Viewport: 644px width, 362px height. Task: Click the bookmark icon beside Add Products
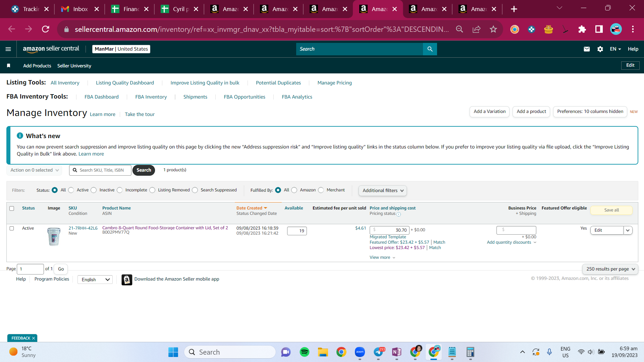(9, 66)
